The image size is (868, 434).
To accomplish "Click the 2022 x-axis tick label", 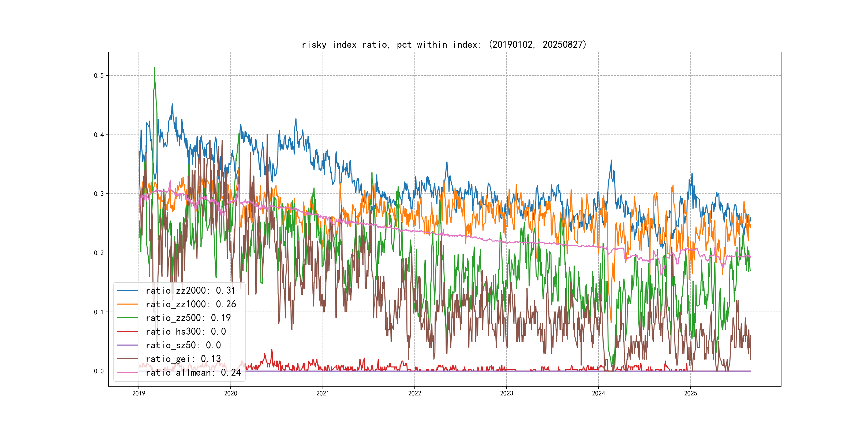I will pyautogui.click(x=414, y=393).
